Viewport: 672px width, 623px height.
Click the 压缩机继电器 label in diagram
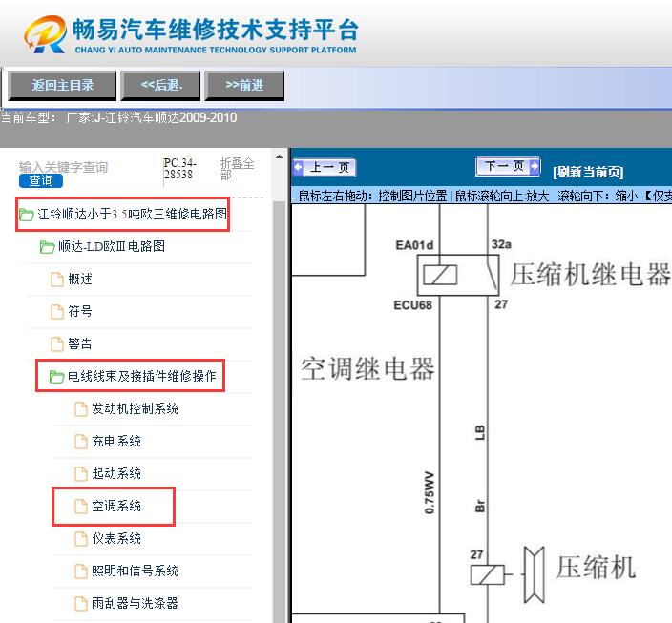pyautogui.click(x=591, y=274)
